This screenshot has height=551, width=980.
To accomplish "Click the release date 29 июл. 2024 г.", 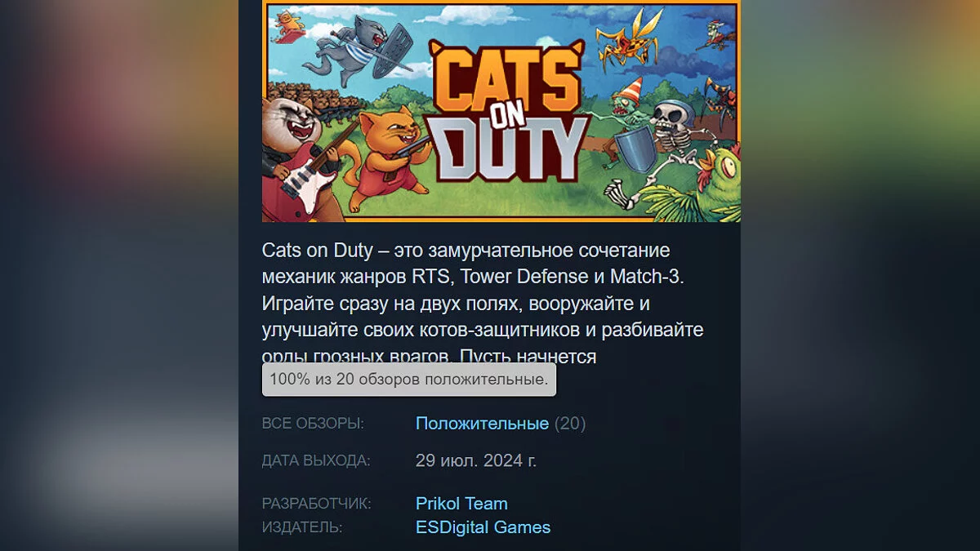I will point(476,460).
